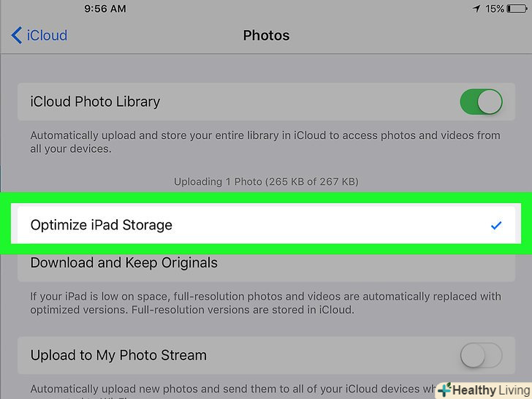
Task: Choose Download and Keep Originals
Action: click(124, 262)
